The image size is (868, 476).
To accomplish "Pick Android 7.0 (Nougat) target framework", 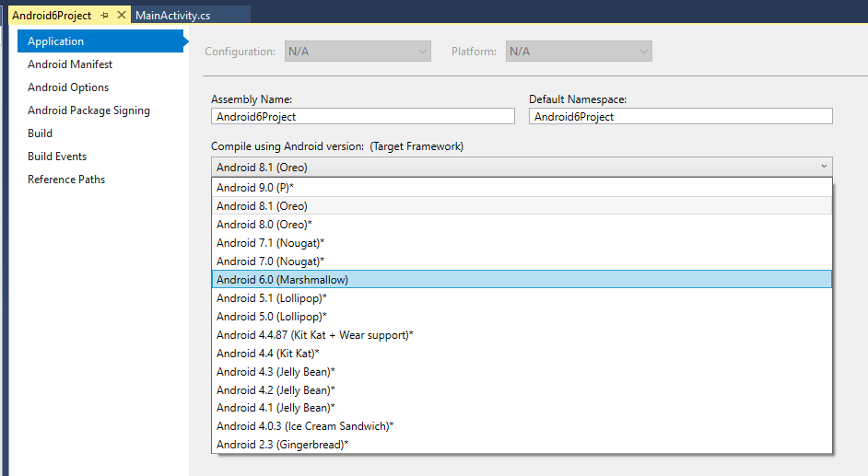I will 522,261.
